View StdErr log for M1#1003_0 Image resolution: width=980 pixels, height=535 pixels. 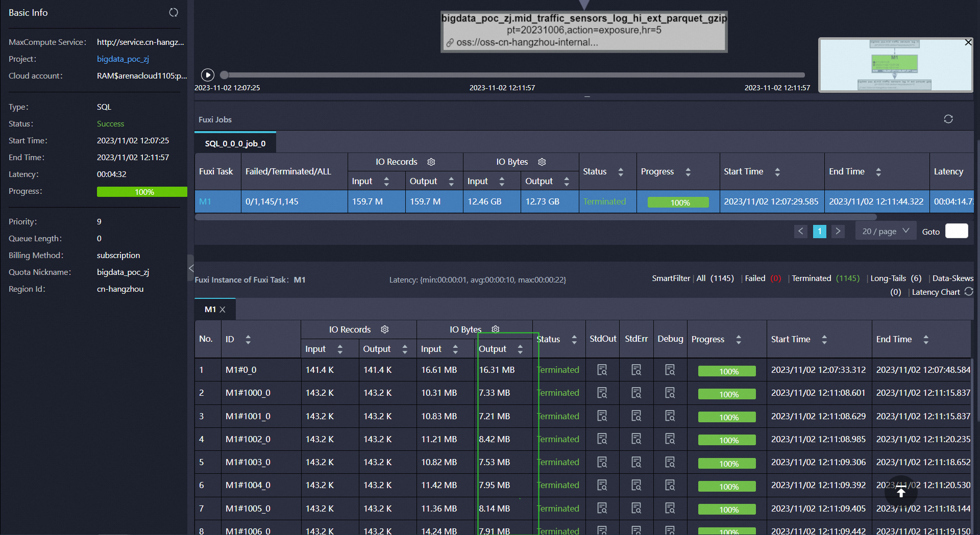(x=636, y=462)
